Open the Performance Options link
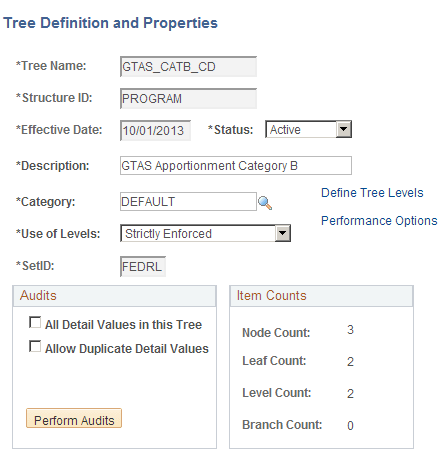441x449 pixels. [379, 221]
